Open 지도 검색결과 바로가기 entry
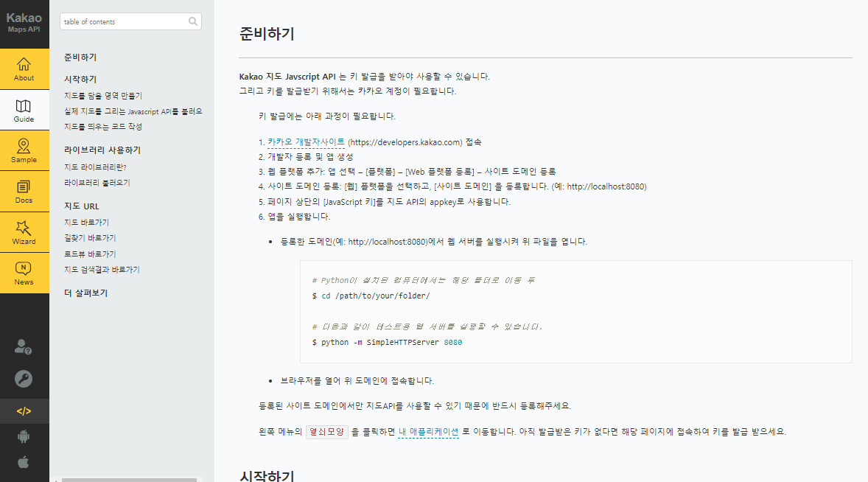The width and height of the screenshot is (868, 482). 102,270
